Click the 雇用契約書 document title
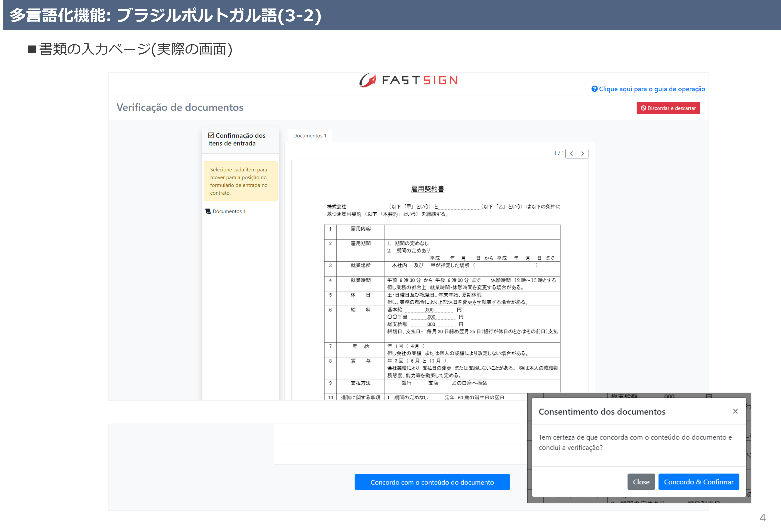This screenshot has width=781, height=532. point(427,189)
